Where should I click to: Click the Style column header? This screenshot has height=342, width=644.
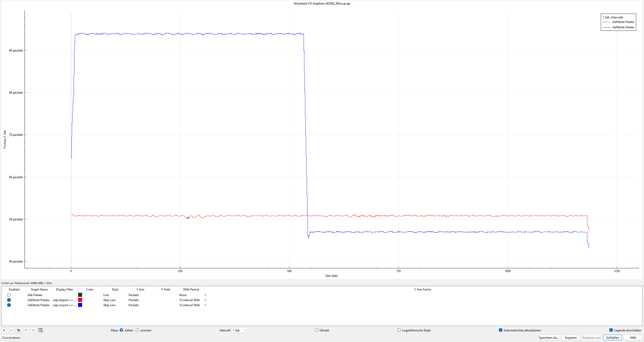click(x=115, y=290)
